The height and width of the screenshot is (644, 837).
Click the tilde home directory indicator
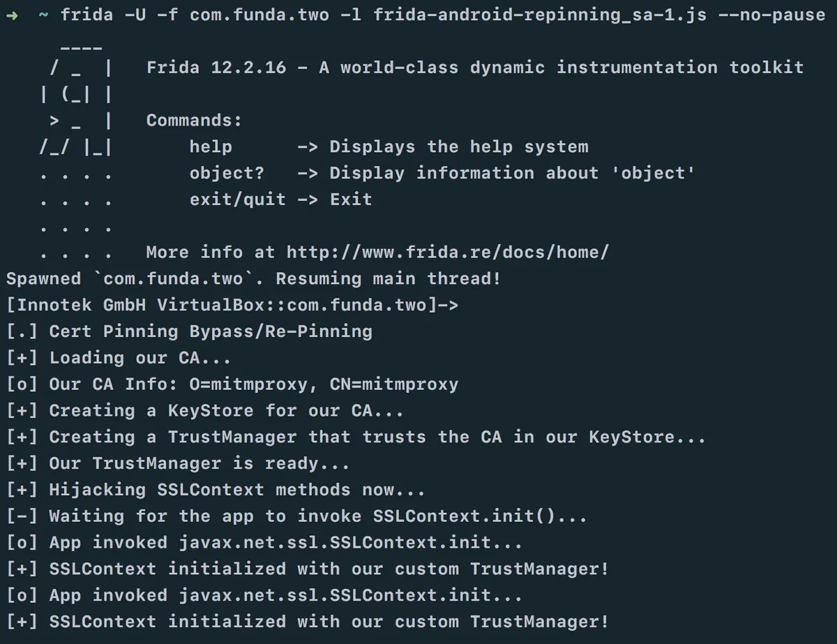(x=44, y=15)
